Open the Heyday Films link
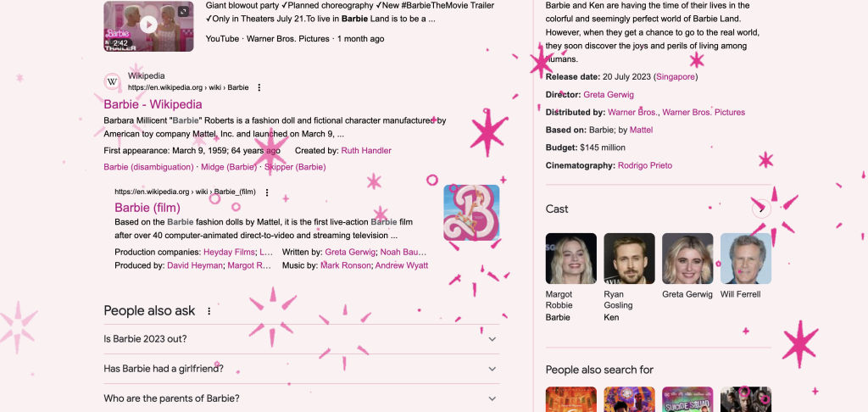The width and height of the screenshot is (868, 412). point(229,252)
